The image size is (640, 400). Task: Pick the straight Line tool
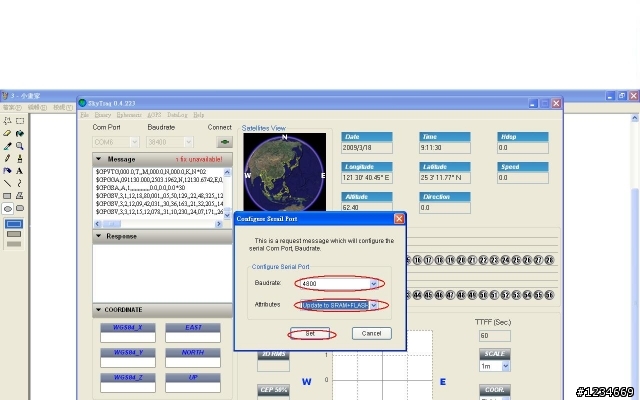(7, 183)
